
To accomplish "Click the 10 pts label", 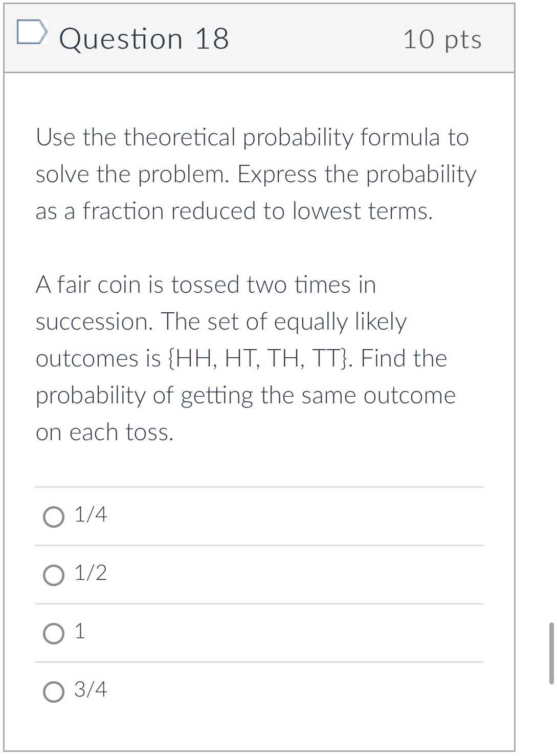I will coord(442,40).
